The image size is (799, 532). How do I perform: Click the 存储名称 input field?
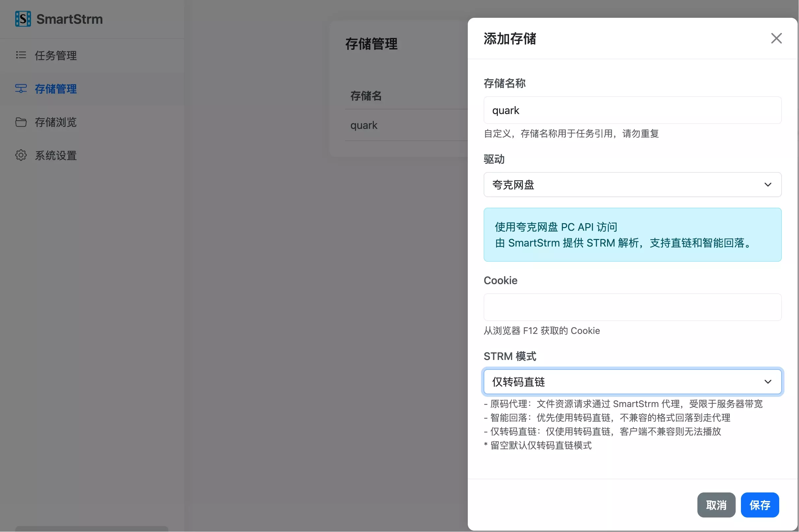[632, 110]
